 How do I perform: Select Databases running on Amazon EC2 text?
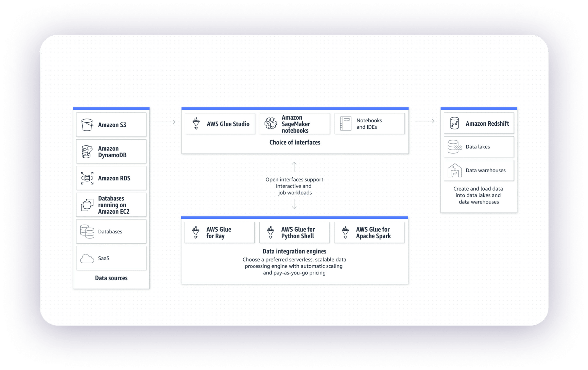click(114, 205)
